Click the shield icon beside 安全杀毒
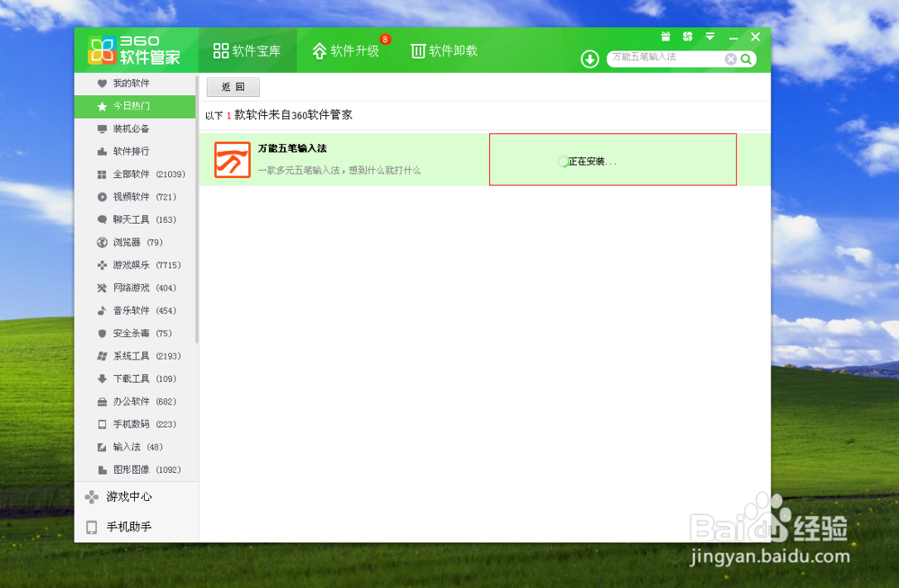The height and width of the screenshot is (588, 899). click(102, 334)
